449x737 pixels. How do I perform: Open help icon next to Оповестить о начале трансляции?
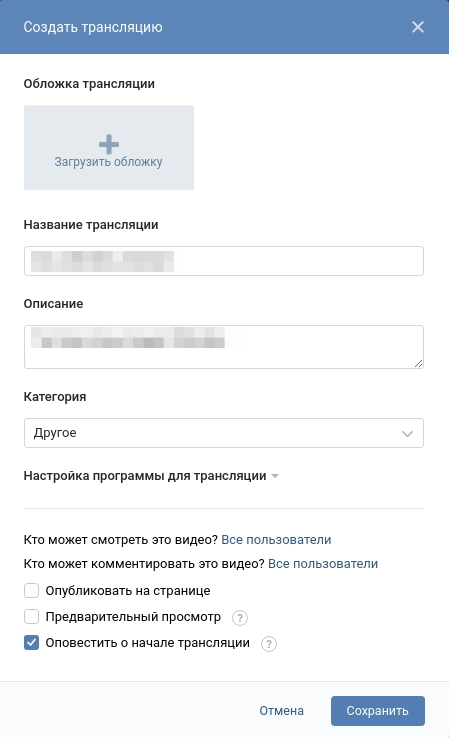pyautogui.click(x=269, y=643)
